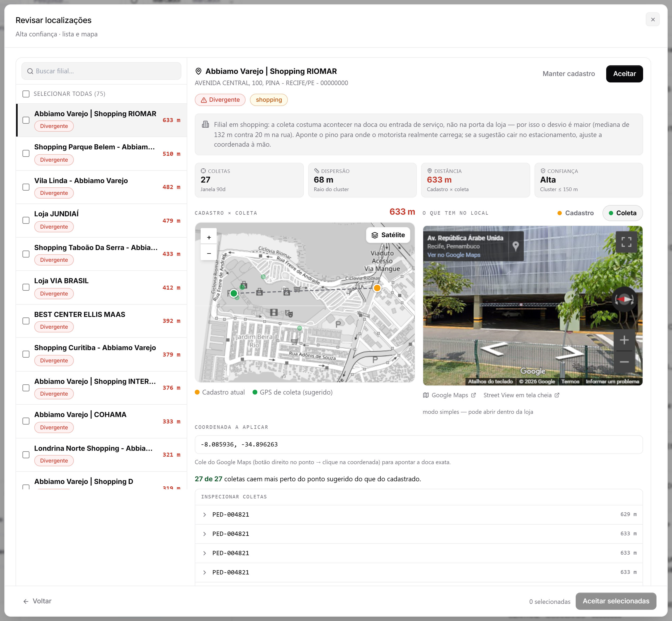Screen dimensions: 672x621
Task: Click the coordinate field -8.085936, -34.896263
Action: click(x=418, y=444)
